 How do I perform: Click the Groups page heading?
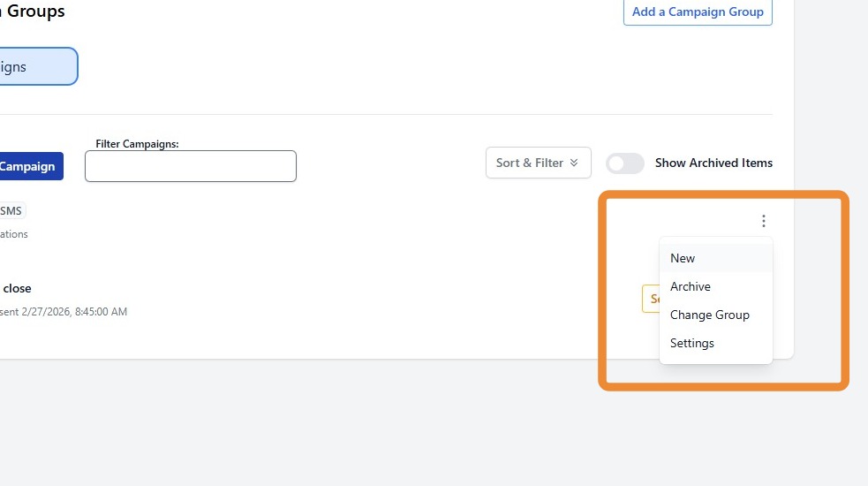click(x=35, y=12)
